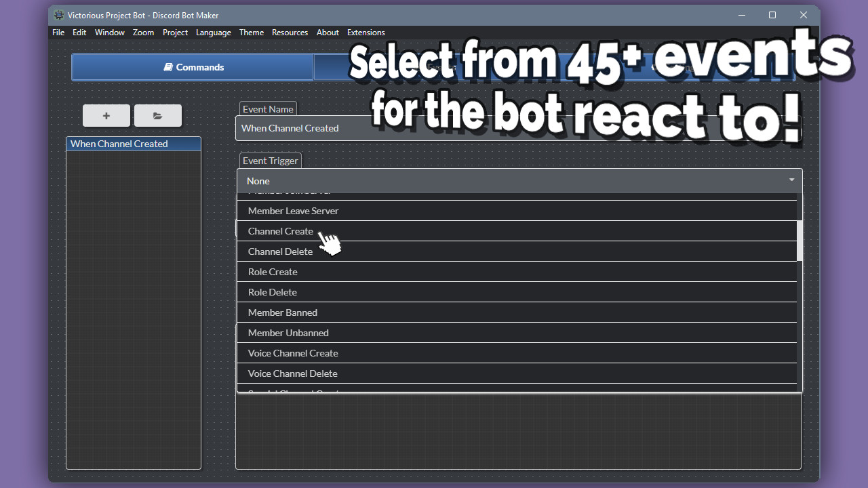Viewport: 868px width, 488px height.
Task: Switch to the Commands tab
Action: pyautogui.click(x=192, y=66)
